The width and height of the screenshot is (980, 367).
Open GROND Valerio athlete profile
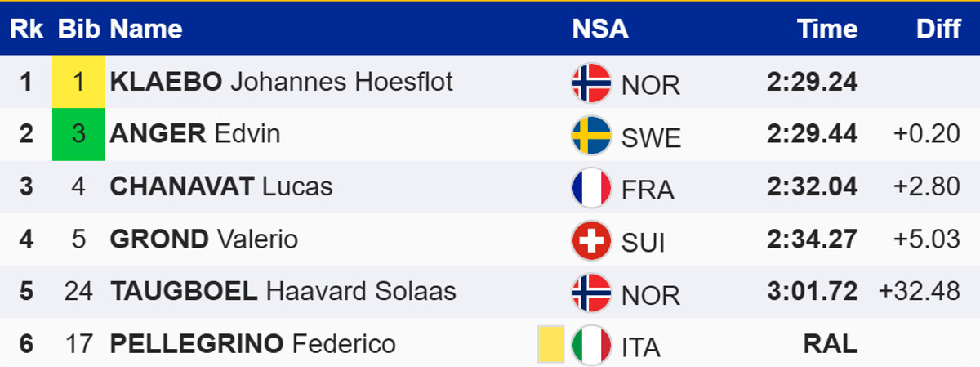coord(204,239)
